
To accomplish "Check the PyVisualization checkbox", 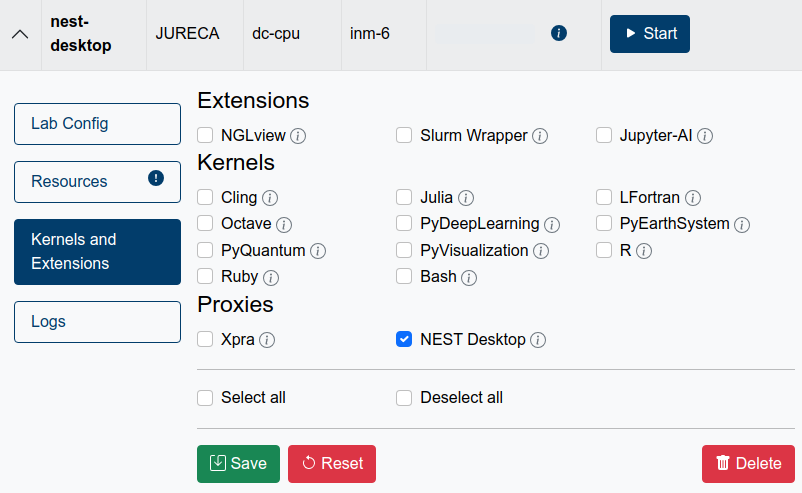I will (404, 250).
